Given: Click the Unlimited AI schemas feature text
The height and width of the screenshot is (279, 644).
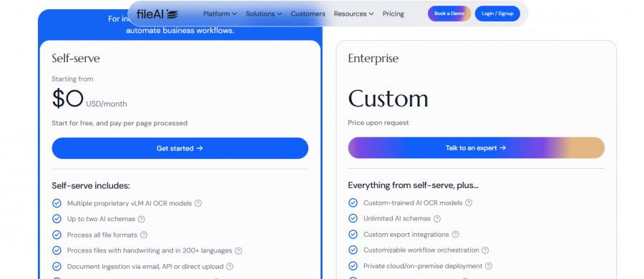Looking at the screenshot, I should [x=397, y=219].
